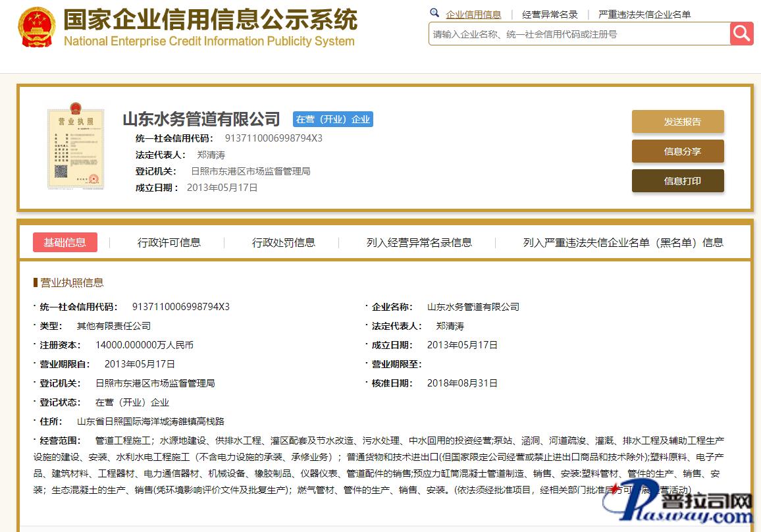The height and width of the screenshot is (532, 761).
Task: Click the 在营（开业）企业 status badge
Action: coord(333,119)
